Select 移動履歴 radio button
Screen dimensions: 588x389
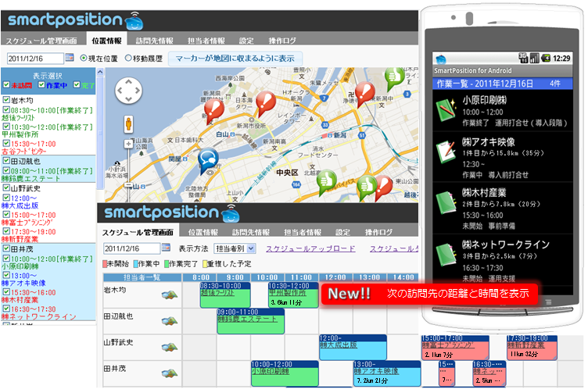128,58
